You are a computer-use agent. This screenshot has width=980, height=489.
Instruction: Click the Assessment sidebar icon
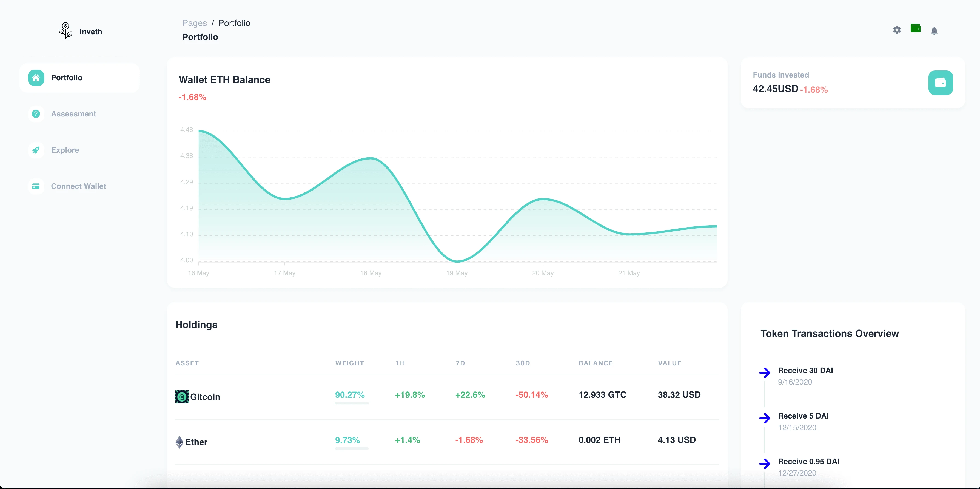36,114
